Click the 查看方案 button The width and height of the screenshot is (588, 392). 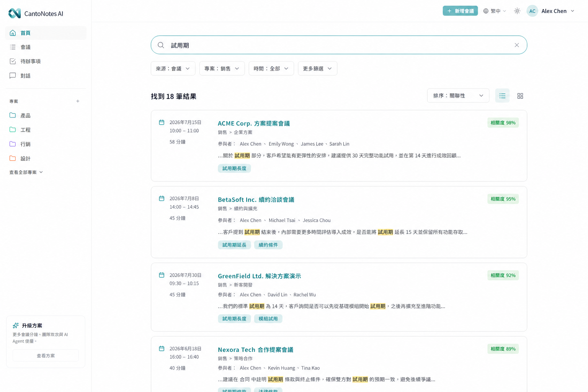click(46, 356)
